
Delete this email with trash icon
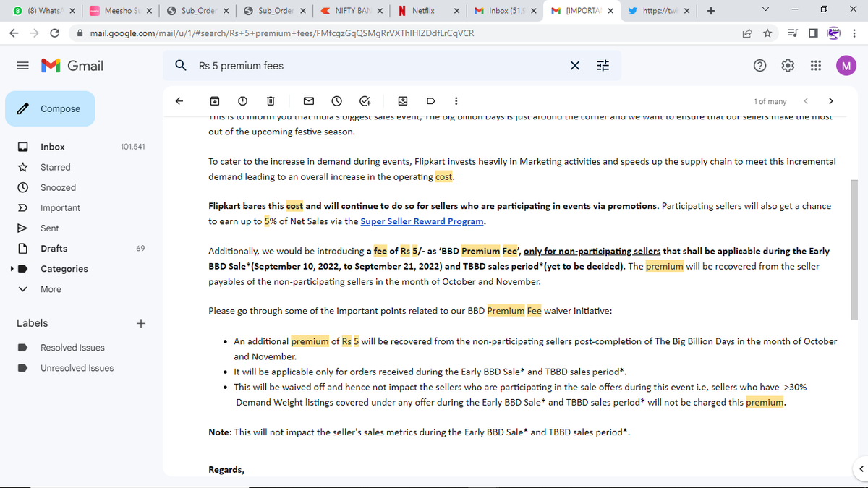click(x=270, y=101)
